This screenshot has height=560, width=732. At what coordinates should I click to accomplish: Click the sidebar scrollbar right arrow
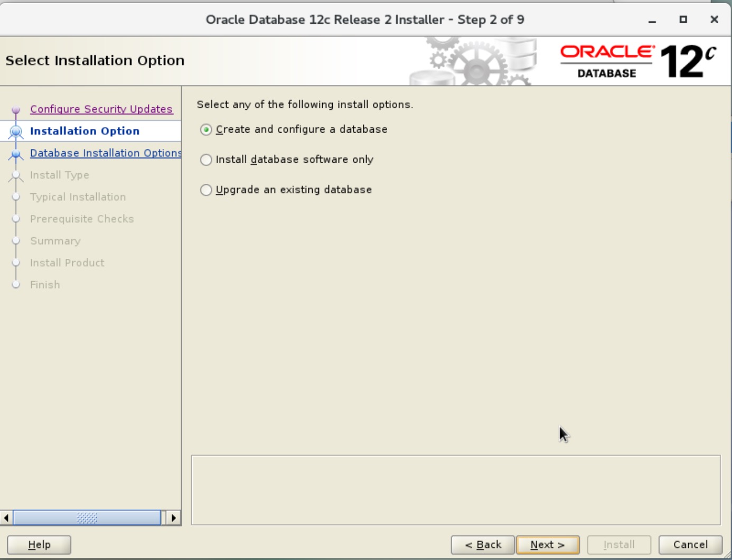[x=173, y=518]
